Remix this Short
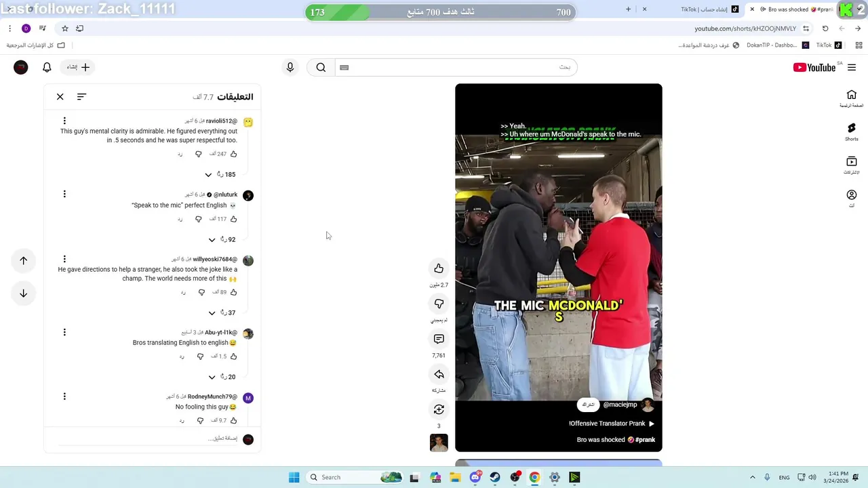868x488 pixels. 439,409
